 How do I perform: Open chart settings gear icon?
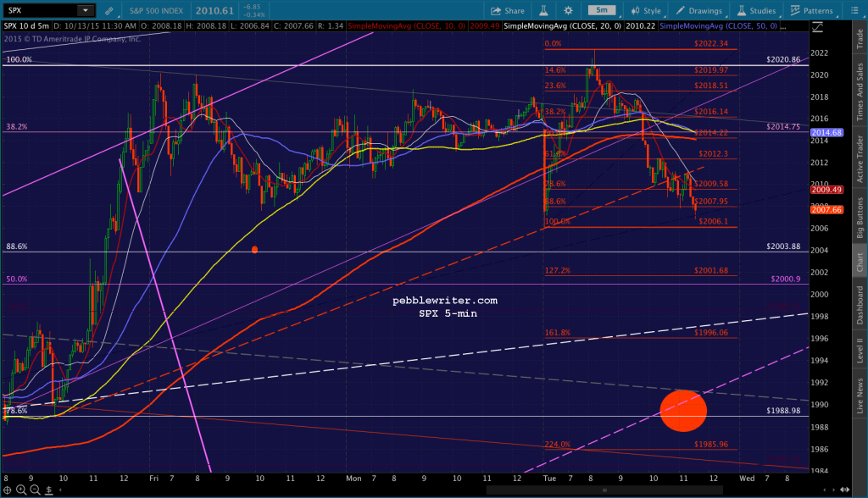click(x=568, y=10)
